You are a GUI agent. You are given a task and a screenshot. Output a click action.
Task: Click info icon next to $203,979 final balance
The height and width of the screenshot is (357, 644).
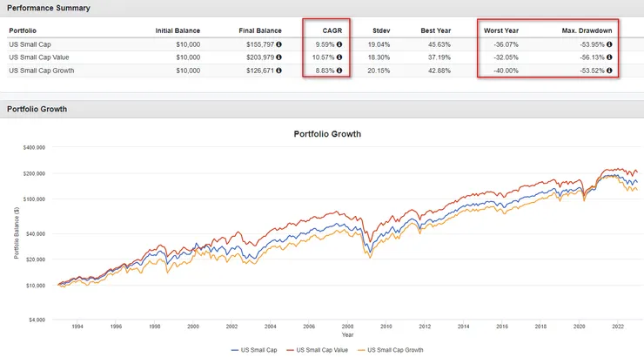pos(278,56)
